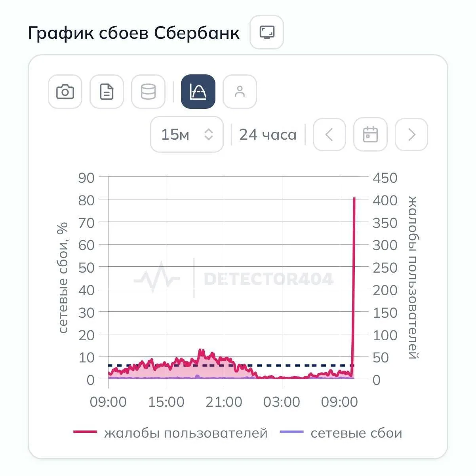Click the 21:00 x-axis time label
The image size is (476, 476).
click(224, 402)
